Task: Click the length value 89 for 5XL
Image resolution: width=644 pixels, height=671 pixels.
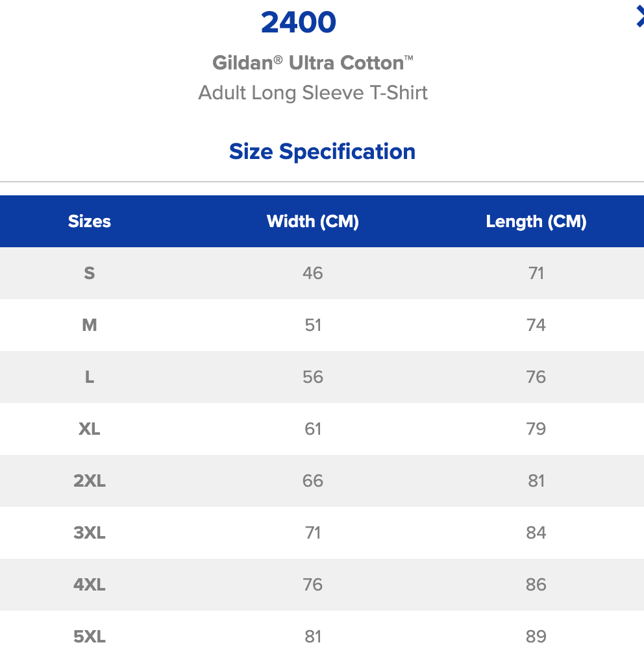Action: click(536, 637)
